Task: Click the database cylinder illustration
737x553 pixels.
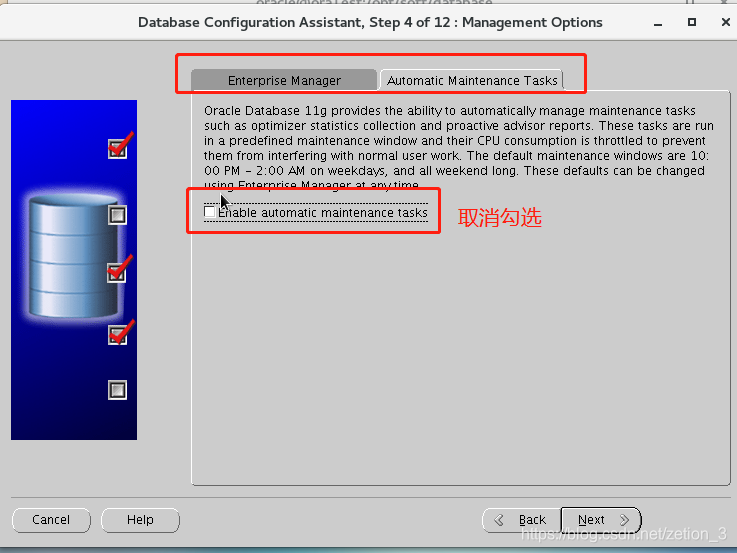Action: click(x=73, y=256)
